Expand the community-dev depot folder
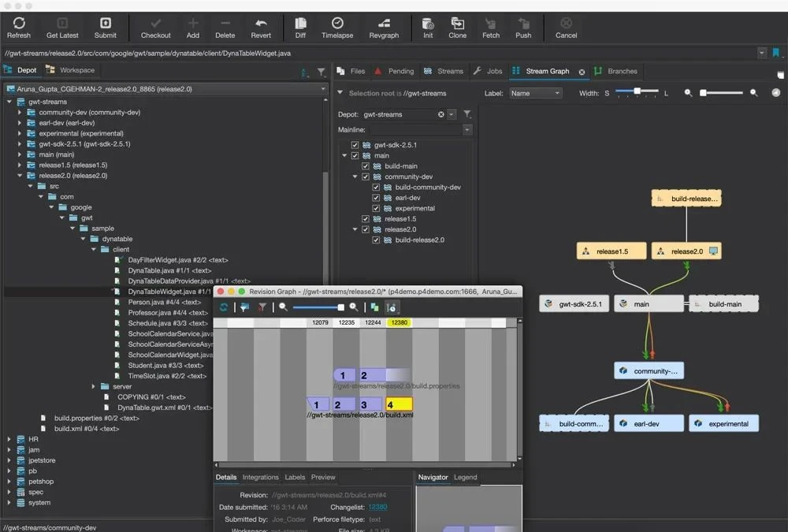 (x=20, y=112)
